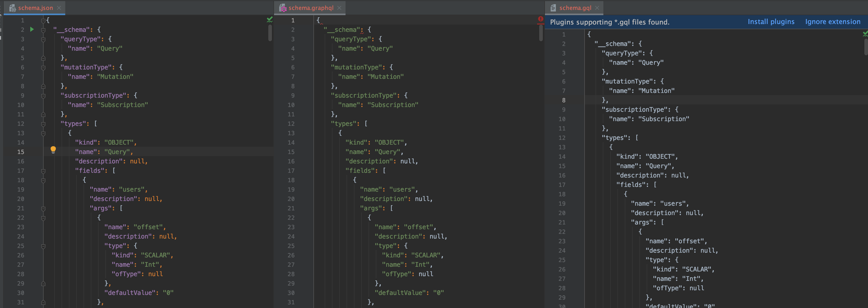Viewport: 868px width, 308px height.
Task: Click the vertical scrollbar of the schema.graphql editor
Action: coord(541,33)
